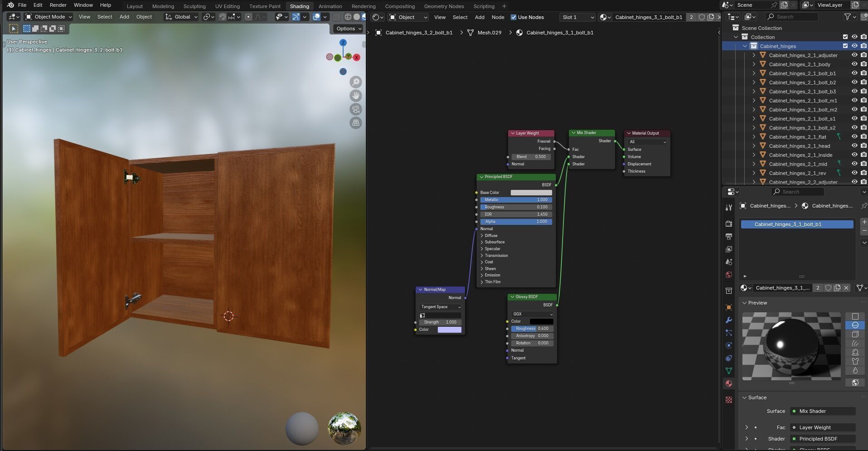Add a new material slot with plus

coord(864,222)
